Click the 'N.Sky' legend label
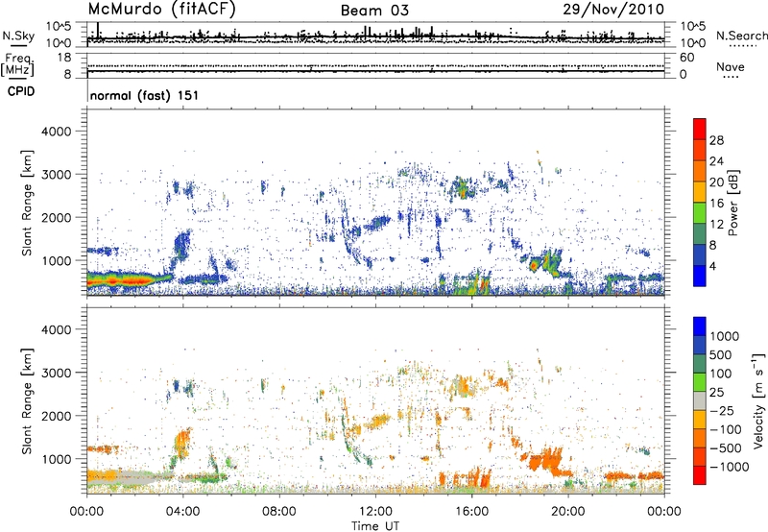Image resolution: width=768 pixels, height=532 pixels. point(18,36)
